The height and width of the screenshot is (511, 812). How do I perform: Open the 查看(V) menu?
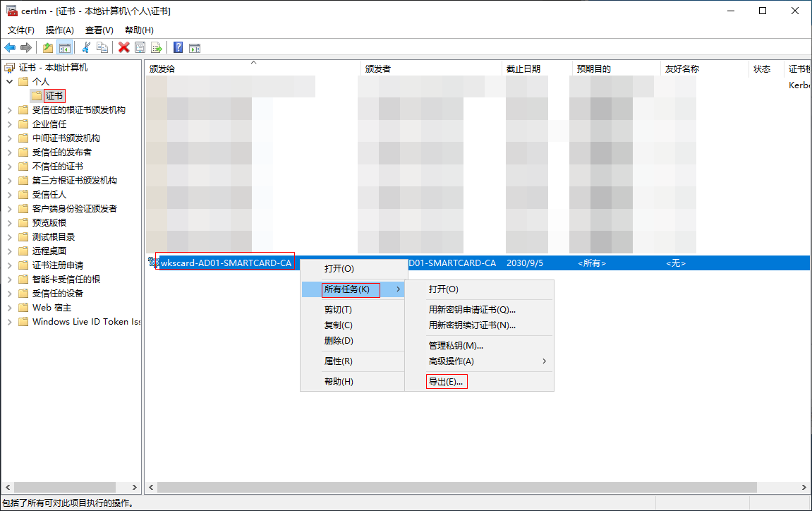99,30
